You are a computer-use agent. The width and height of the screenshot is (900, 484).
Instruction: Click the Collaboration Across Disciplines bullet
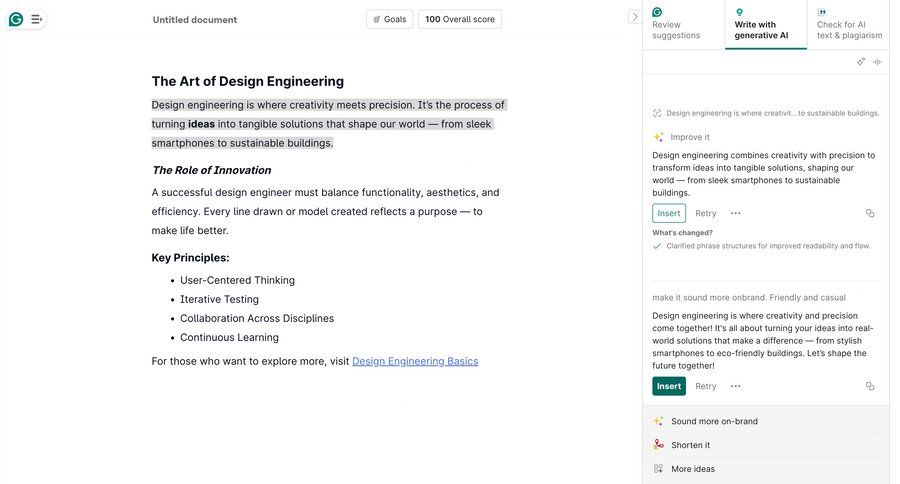click(x=257, y=318)
